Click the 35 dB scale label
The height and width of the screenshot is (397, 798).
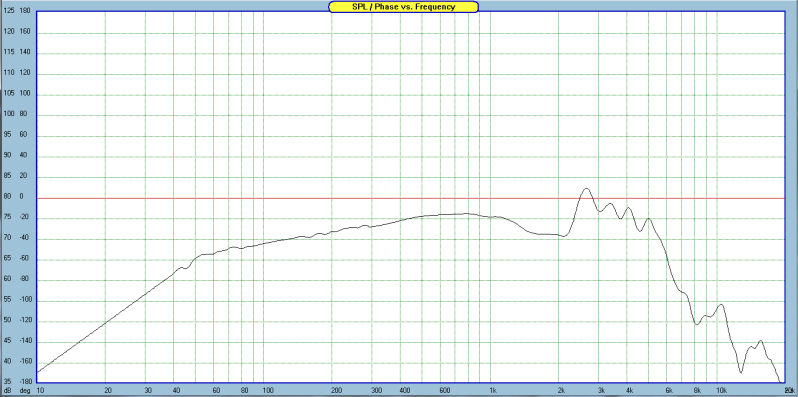click(x=7, y=382)
